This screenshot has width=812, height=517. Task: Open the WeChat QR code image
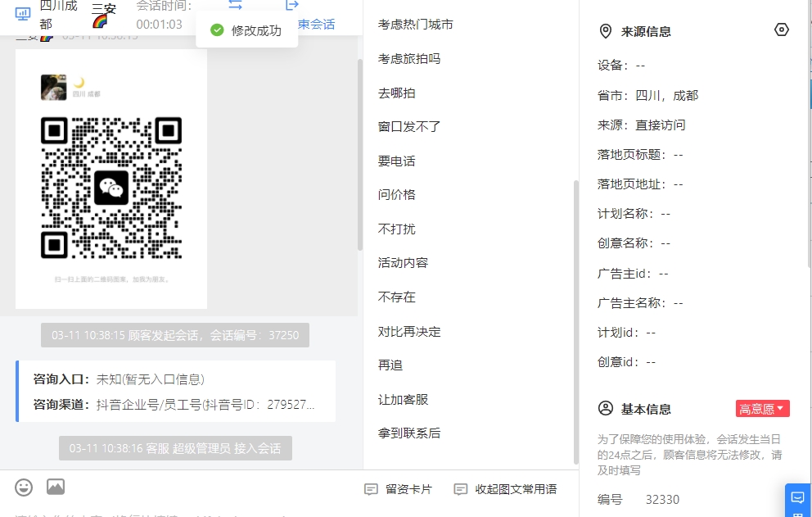tap(111, 188)
